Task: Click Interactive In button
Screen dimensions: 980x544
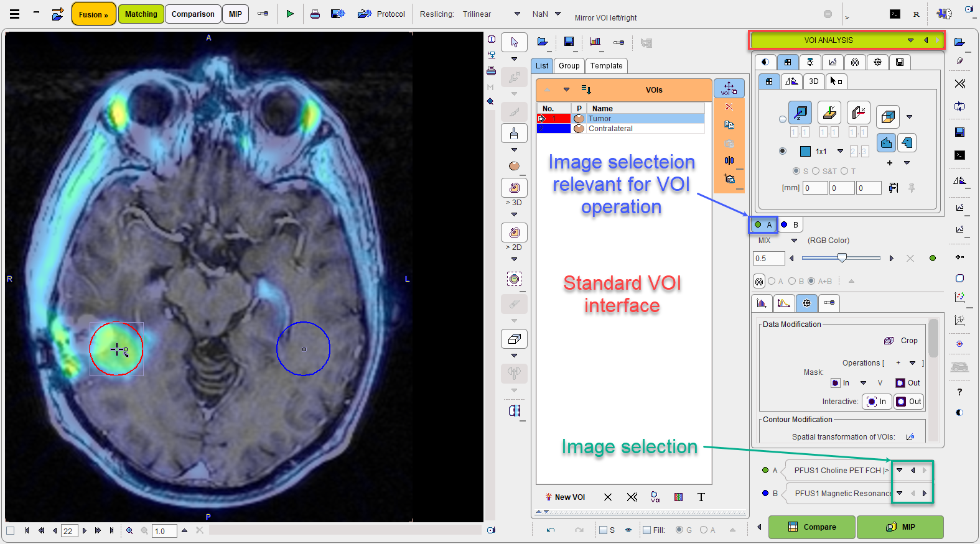Action: pos(877,402)
